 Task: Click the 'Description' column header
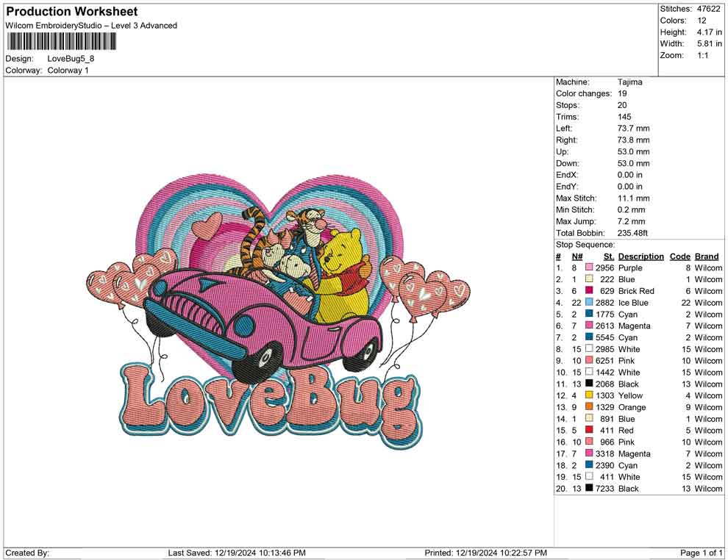(640, 256)
